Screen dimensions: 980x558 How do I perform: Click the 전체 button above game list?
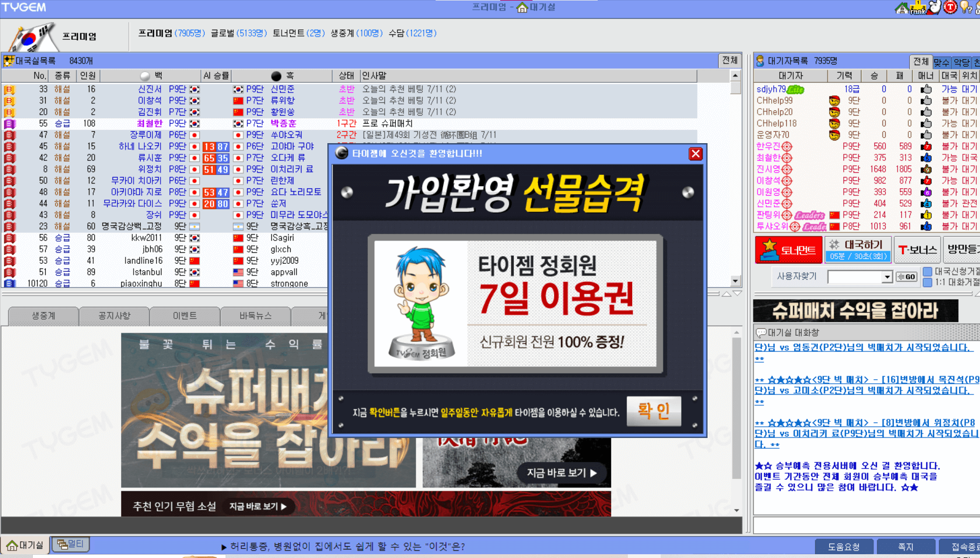point(730,60)
